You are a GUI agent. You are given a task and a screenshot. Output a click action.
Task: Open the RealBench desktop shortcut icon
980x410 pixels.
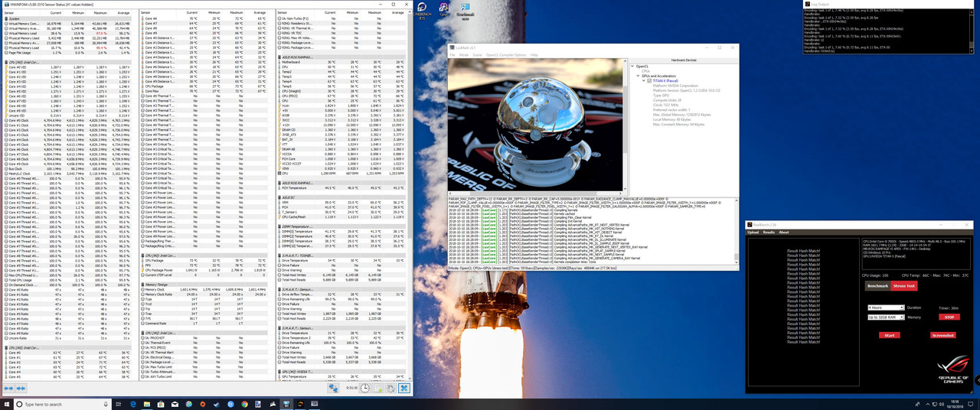click(x=465, y=10)
